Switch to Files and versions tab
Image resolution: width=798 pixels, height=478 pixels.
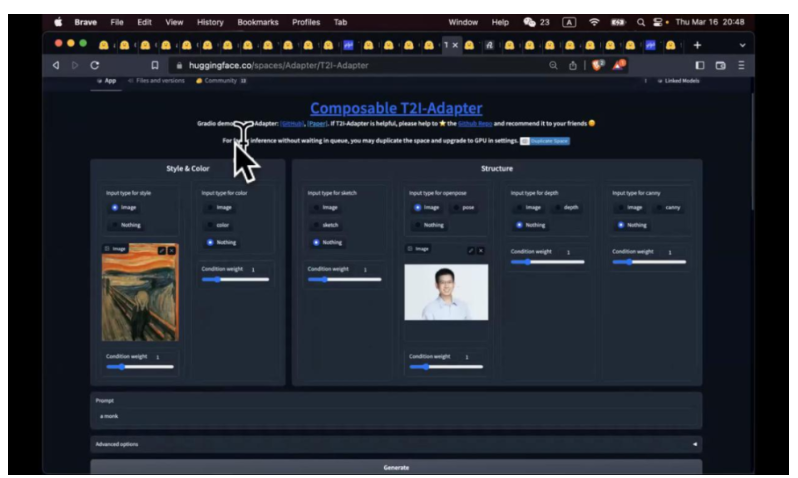coord(157,80)
